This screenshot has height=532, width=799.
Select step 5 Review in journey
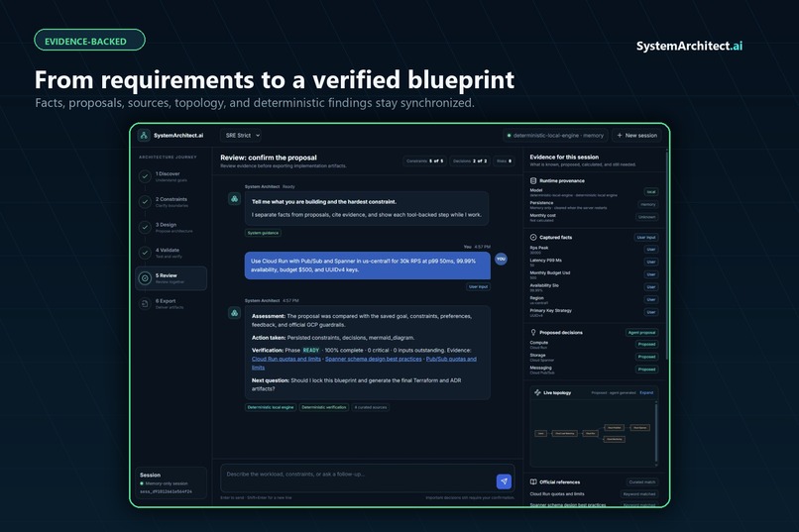pos(171,278)
